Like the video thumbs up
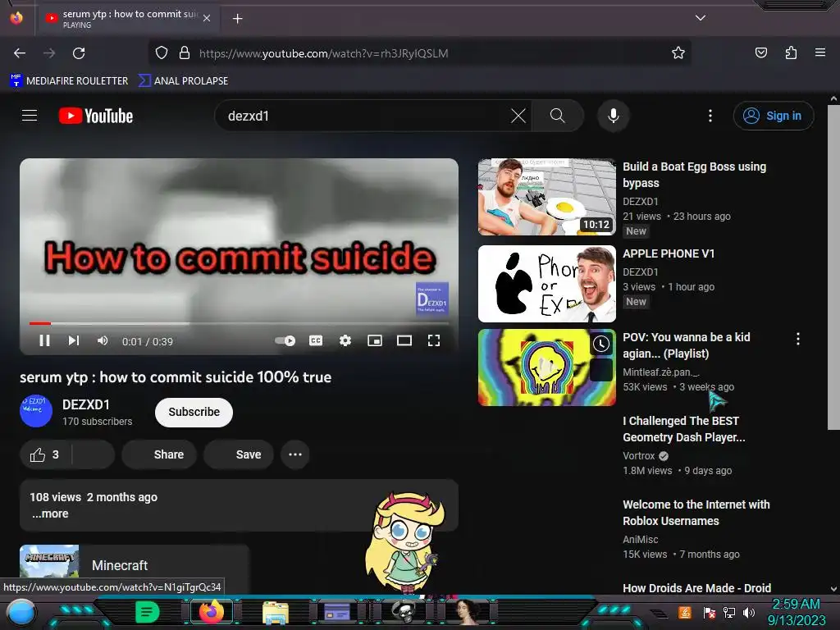This screenshot has height=630, width=840. coord(46,454)
